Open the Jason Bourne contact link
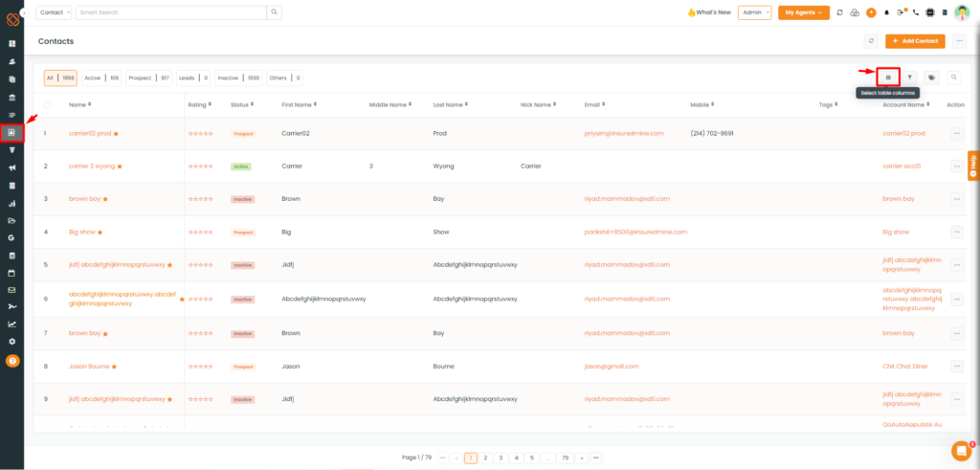This screenshot has width=980, height=470. (x=89, y=367)
